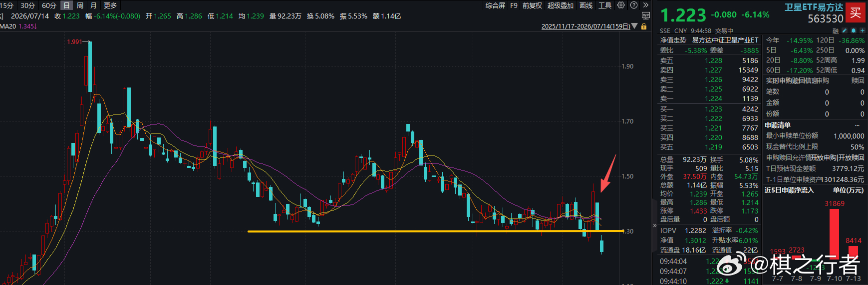Screen dimensions: 868x285
Task: Add the ETF to watchlist with the plus icon
Action: pyautogui.click(x=863, y=30)
